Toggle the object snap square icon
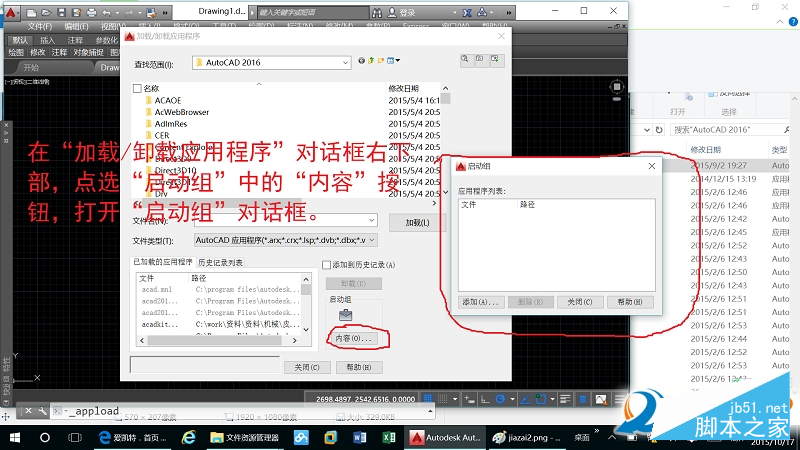Image resolution: width=800 pixels, height=450 pixels. [541, 399]
